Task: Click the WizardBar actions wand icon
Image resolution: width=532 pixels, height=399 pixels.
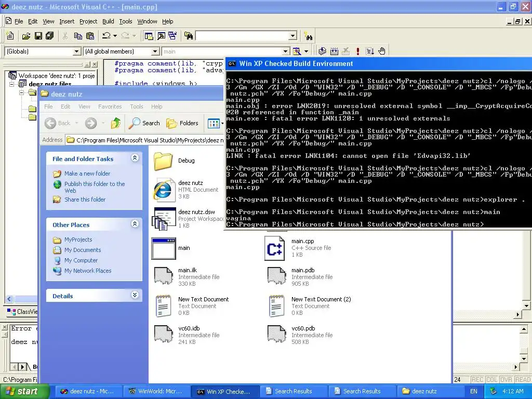Action: point(297,51)
